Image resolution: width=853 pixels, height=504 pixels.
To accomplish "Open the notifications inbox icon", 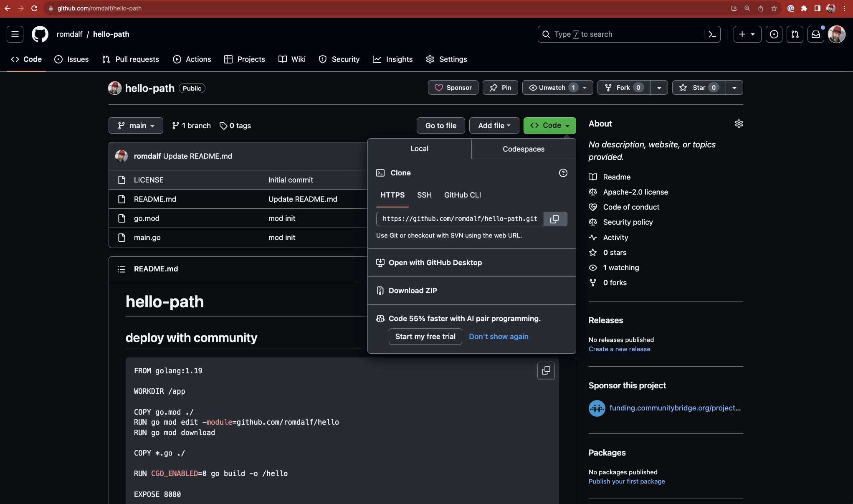I will tap(815, 34).
